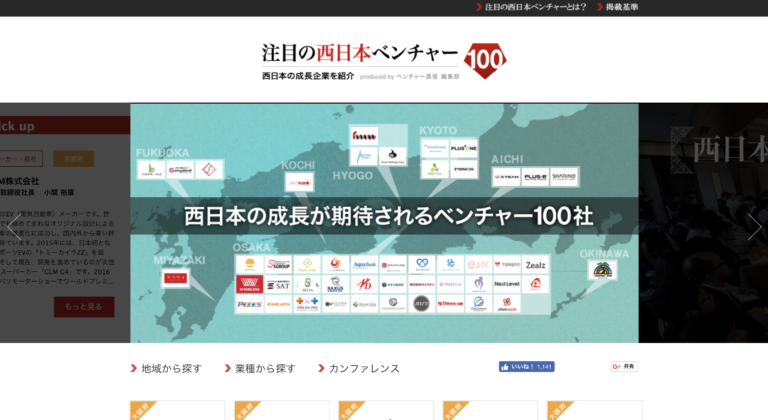
Task: Click the Next Level logo in Osaka grid
Action: point(507,284)
